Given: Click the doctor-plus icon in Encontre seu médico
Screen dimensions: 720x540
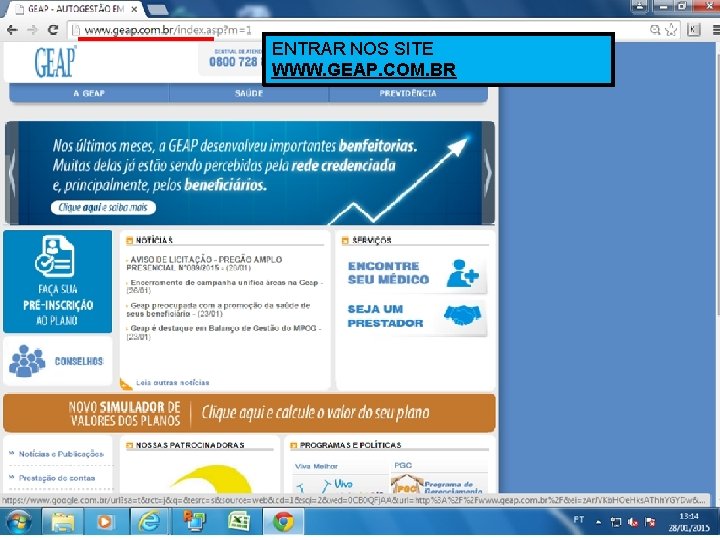Looking at the screenshot, I should (462, 273).
